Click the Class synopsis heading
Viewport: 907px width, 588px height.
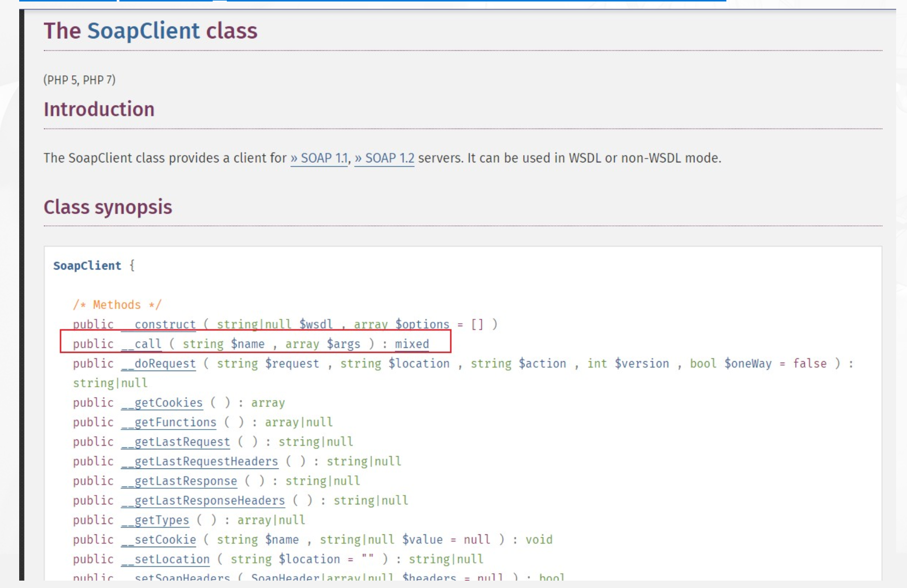[x=108, y=207]
